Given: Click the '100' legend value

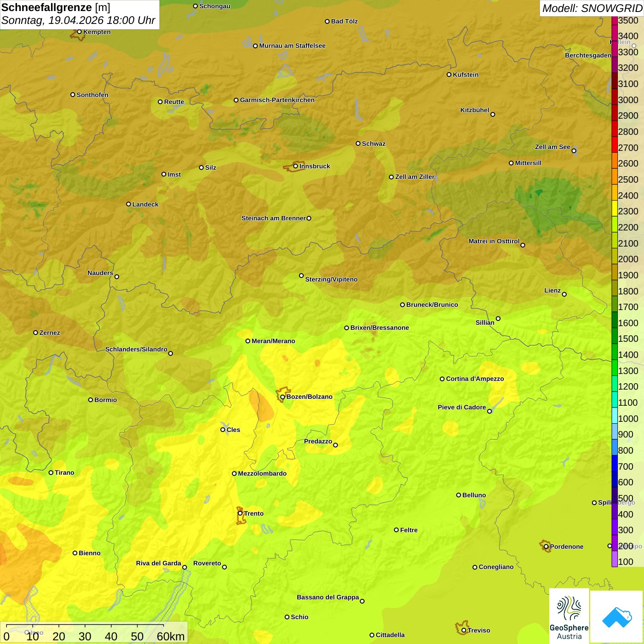Looking at the screenshot, I should coord(626,562).
